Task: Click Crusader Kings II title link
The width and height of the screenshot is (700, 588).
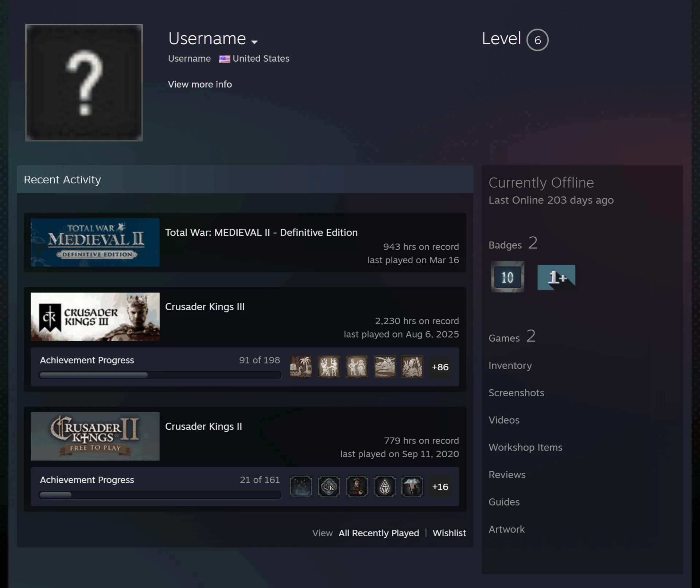Action: click(203, 427)
